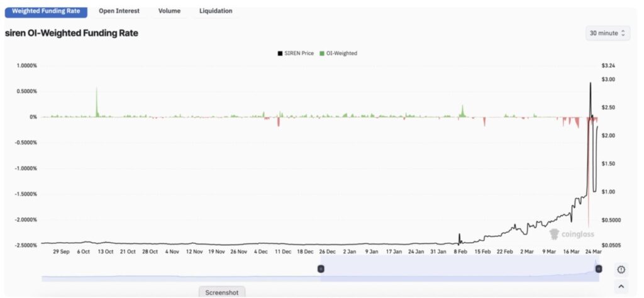Switch to the Open Interest tab

tap(119, 11)
